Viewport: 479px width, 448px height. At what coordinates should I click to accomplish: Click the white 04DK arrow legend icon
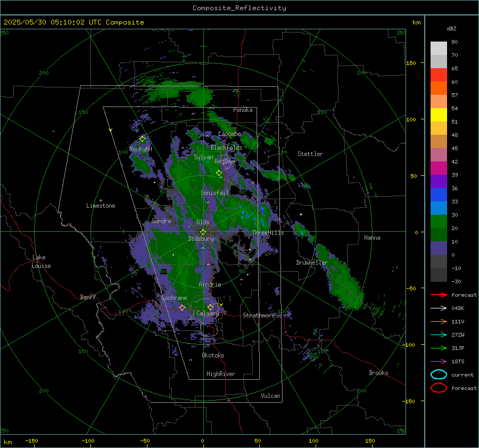click(439, 308)
